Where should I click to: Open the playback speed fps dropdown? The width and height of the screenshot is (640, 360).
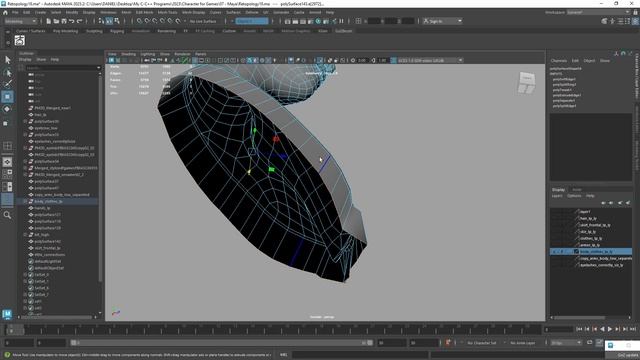point(566,343)
